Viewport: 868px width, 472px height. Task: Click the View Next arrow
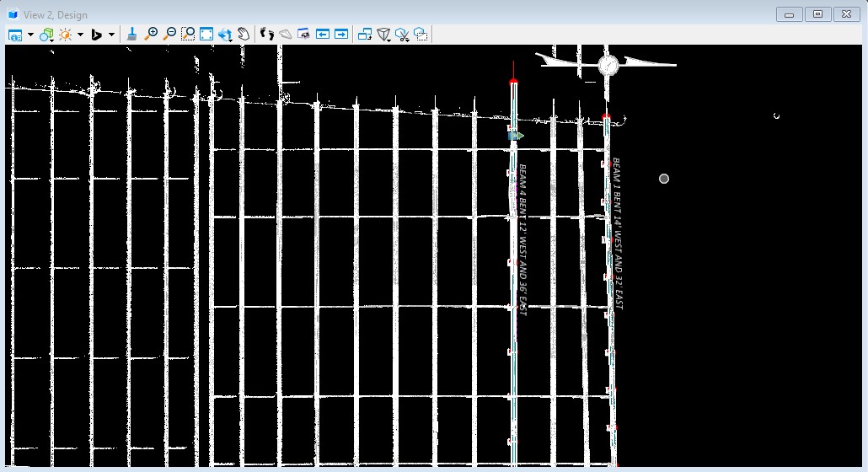(x=340, y=34)
